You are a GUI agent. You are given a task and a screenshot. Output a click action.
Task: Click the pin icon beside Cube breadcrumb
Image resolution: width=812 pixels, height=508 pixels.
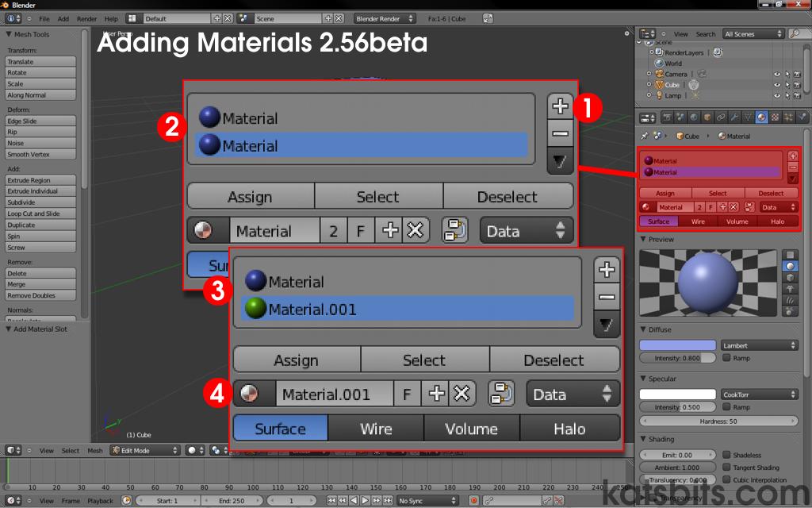[x=644, y=136]
